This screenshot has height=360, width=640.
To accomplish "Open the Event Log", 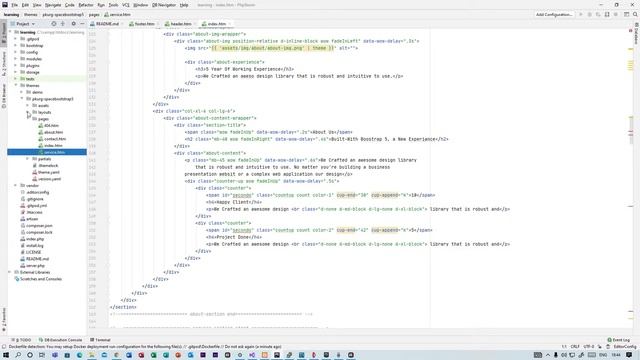I will click(619, 340).
